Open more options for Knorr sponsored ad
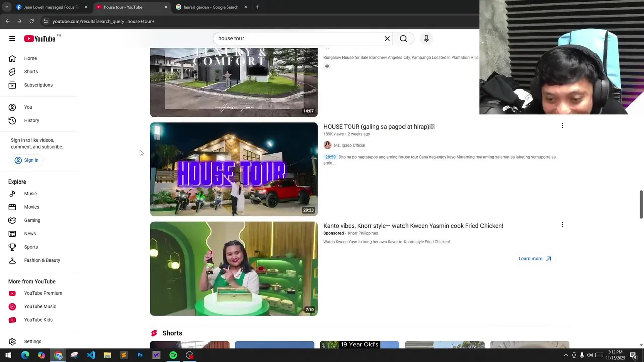The image size is (644, 362). 562,225
